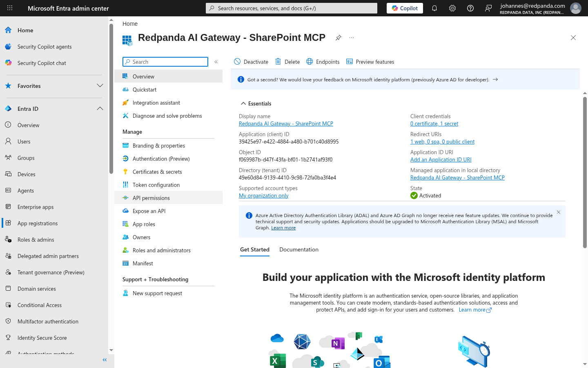
Task: Click the Deactivate toolbar button
Action: (x=251, y=62)
